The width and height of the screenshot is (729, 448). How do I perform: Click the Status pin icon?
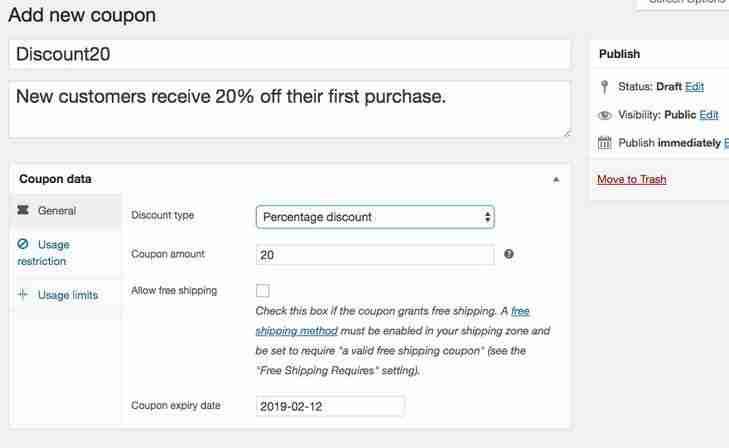coord(604,87)
